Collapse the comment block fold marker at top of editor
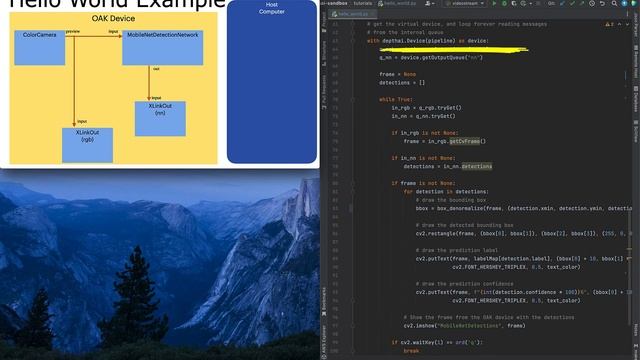640x360 pixels. pos(353,24)
